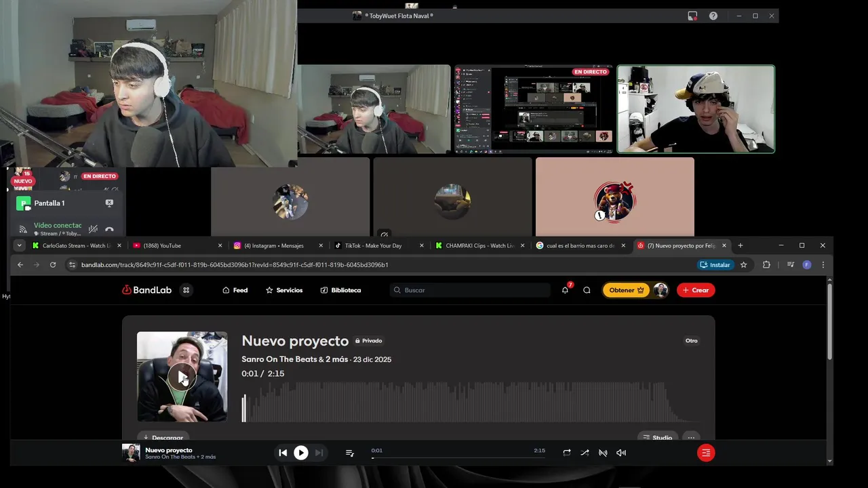Image resolution: width=868 pixels, height=488 pixels.
Task: Open the BandLab profile avatar menu
Action: pyautogui.click(x=660, y=290)
